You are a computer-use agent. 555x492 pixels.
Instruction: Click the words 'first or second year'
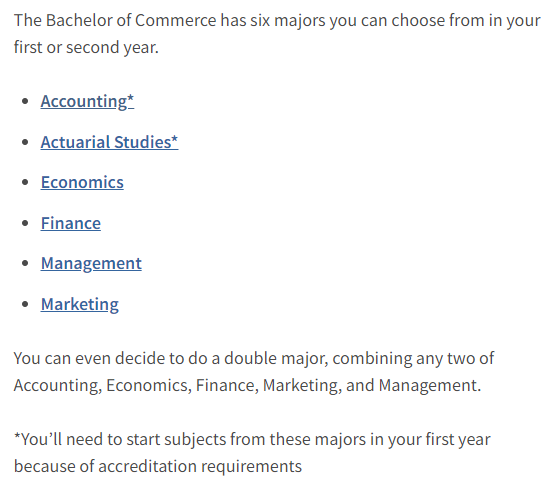pyautogui.click(x=86, y=47)
